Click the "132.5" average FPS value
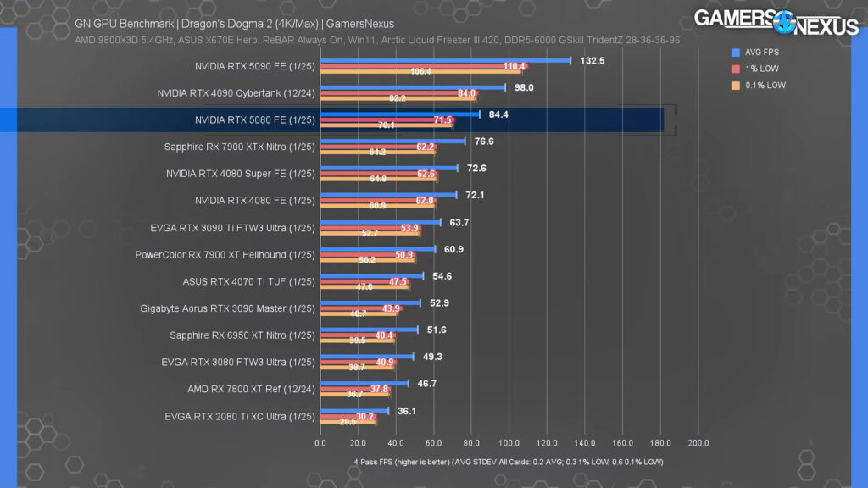The width and height of the screenshot is (868, 488). coord(593,61)
